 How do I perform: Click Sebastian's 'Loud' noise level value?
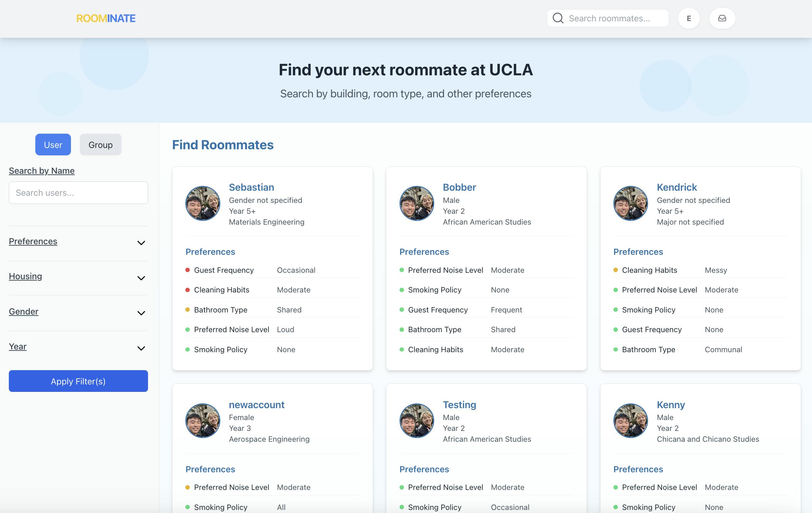coord(285,329)
